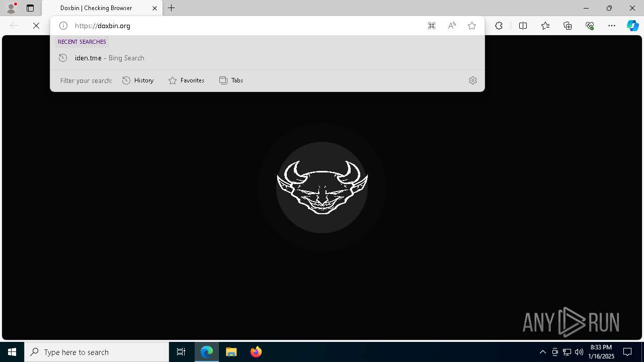The image size is (644, 362).
Task: Open Browser essentials
Action: [590, 26]
